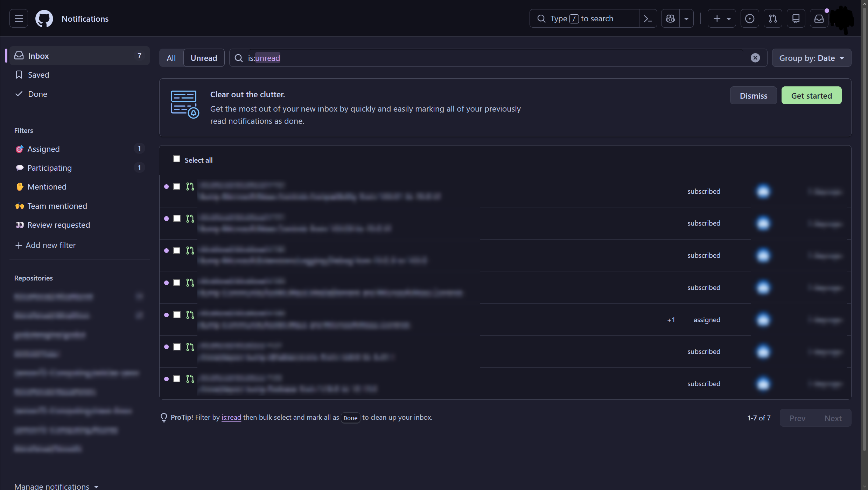Image resolution: width=868 pixels, height=490 pixels.
Task: Click the avatar on the first notification
Action: [x=763, y=191]
